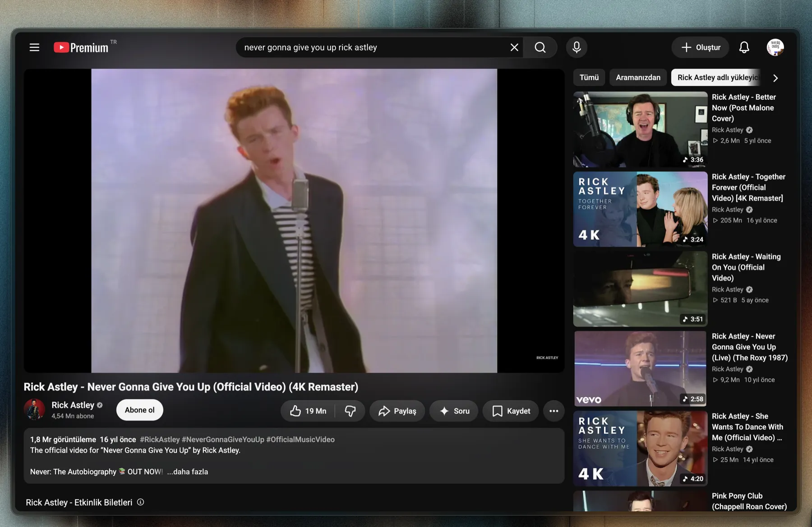Screen dimensions: 812x527
Task: Open the Rick Astley channel name link
Action: 73,405
